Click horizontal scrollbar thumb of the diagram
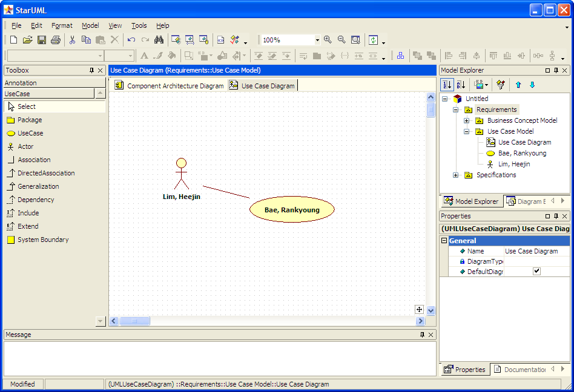Image resolution: width=574 pixels, height=392 pixels. [x=134, y=321]
